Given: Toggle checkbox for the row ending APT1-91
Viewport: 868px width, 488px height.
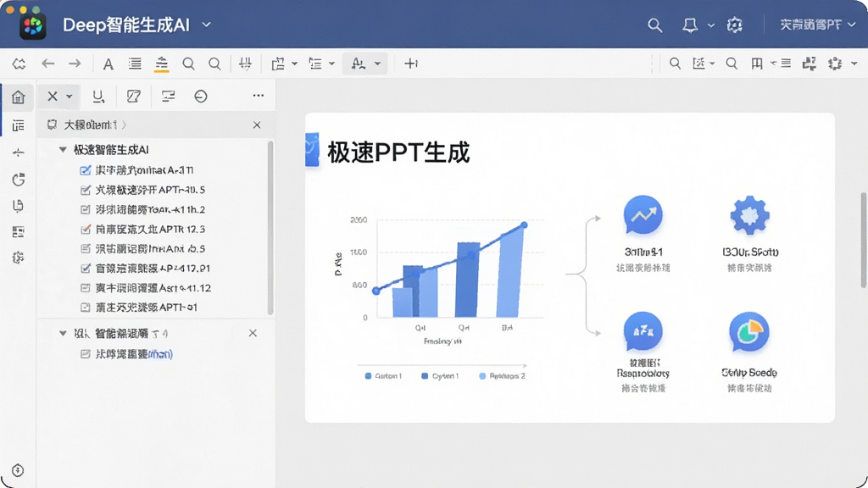Looking at the screenshot, I should tap(86, 308).
